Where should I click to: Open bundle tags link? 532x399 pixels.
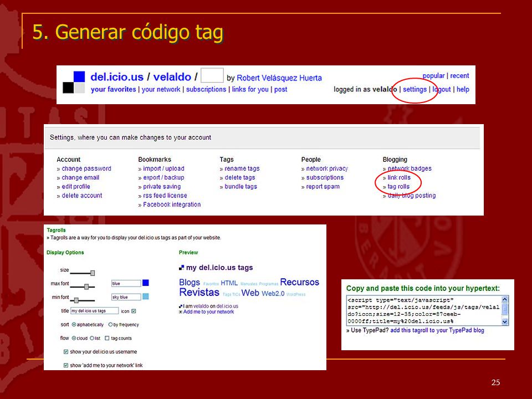point(241,187)
